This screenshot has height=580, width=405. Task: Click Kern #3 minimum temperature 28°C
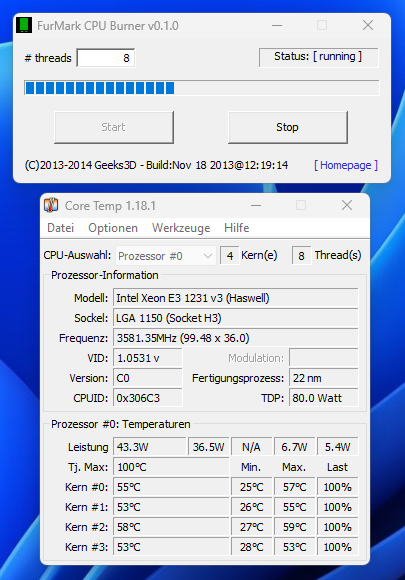click(x=252, y=547)
